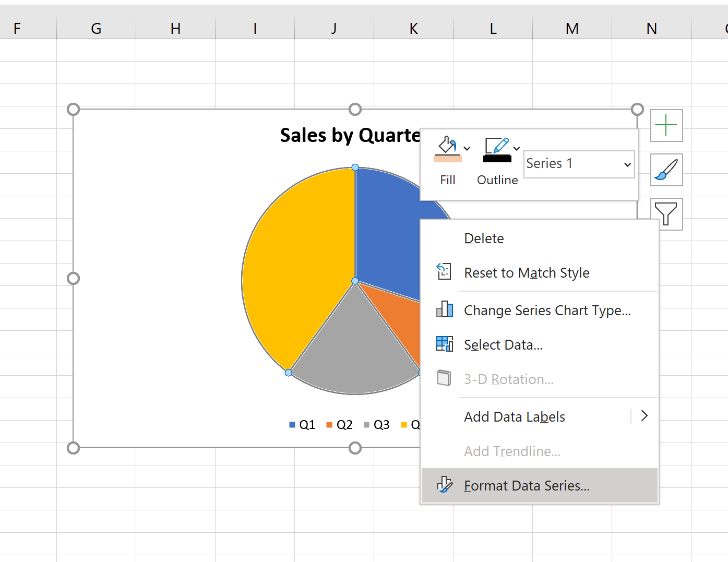This screenshot has height=562, width=728.
Task: Expand the Fill color dropdown arrow
Action: click(x=467, y=149)
